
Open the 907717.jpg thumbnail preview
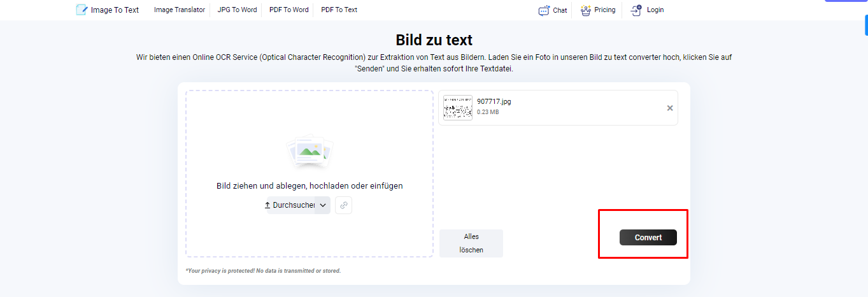[458, 108]
